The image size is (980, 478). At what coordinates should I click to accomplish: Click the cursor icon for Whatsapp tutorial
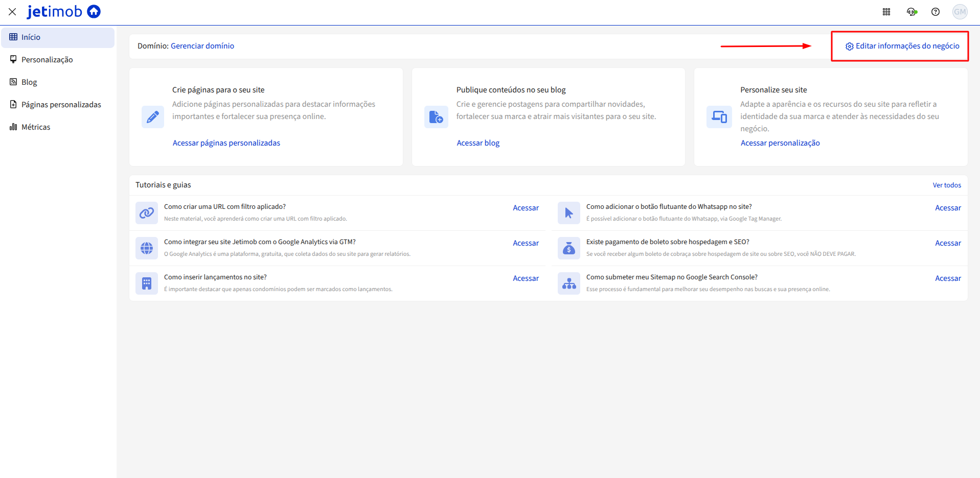point(569,213)
